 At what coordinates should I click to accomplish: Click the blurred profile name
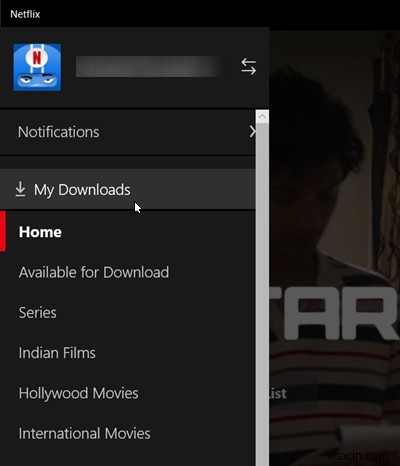click(148, 66)
